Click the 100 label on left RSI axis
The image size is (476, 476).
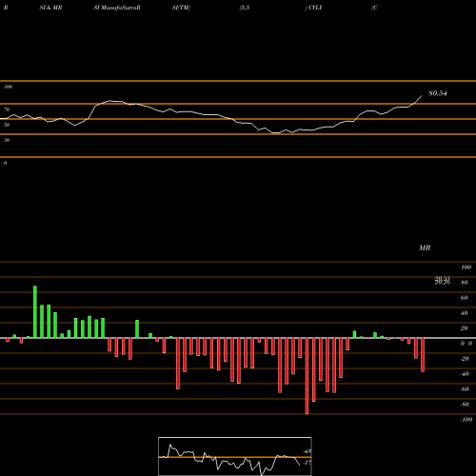pos(8,87)
